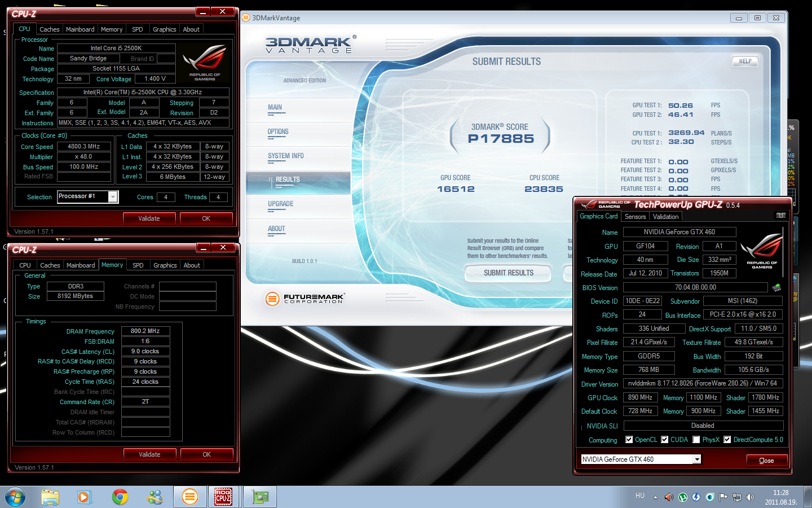The image size is (812, 508).
Task: Click the GPU Clock value 890 MHz
Action: click(x=641, y=397)
